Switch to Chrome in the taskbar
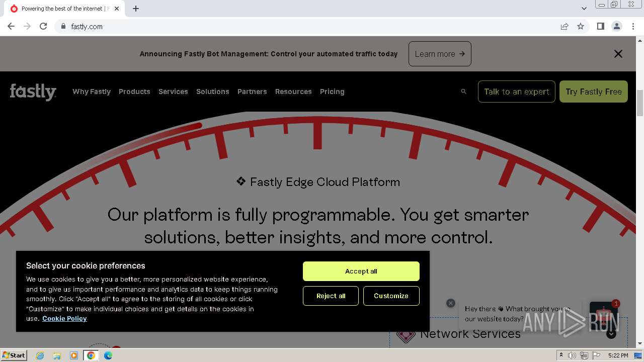644x362 pixels. tap(91, 355)
